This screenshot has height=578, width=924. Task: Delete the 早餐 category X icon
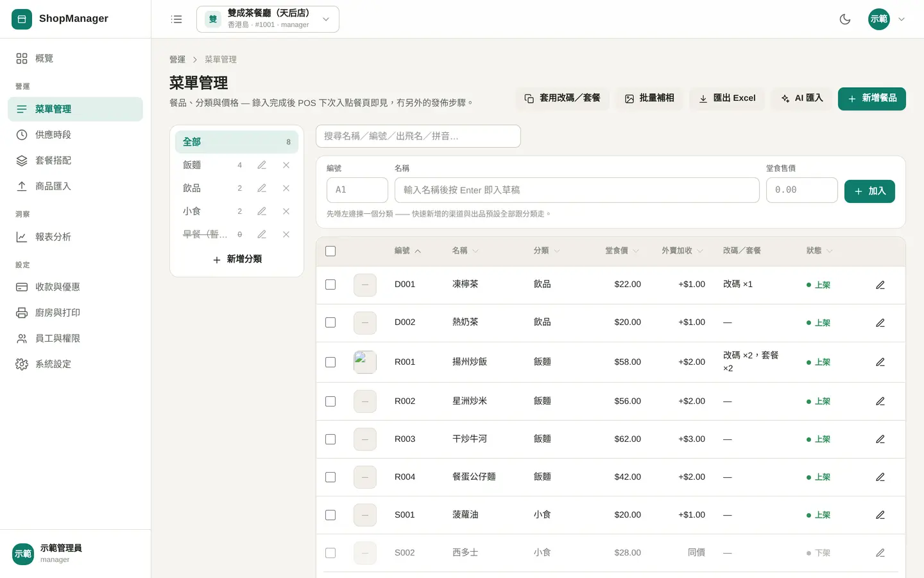point(286,234)
